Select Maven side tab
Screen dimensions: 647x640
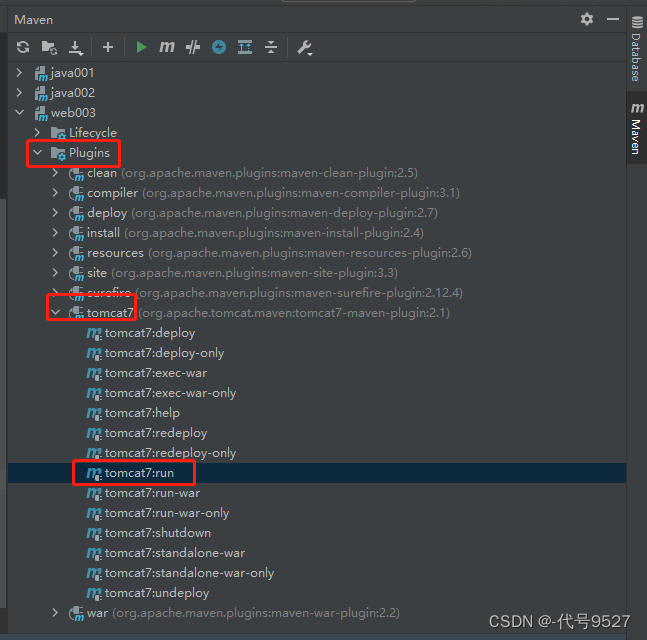637,128
